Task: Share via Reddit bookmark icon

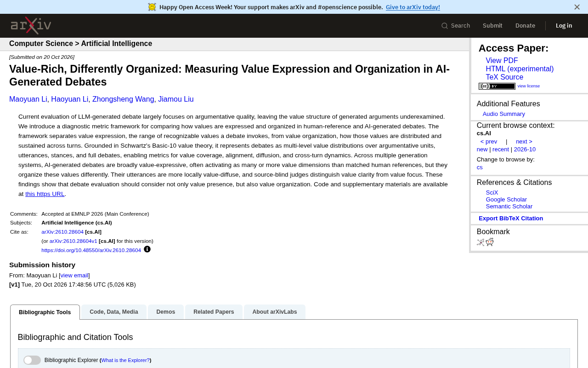Action: coord(490,242)
